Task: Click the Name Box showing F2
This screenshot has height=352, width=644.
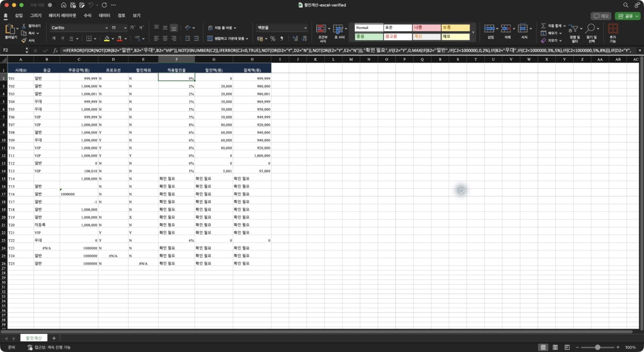Action: point(12,50)
